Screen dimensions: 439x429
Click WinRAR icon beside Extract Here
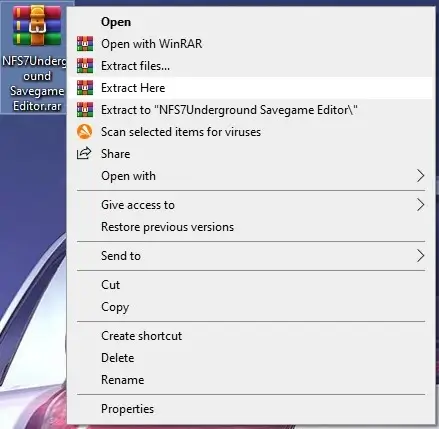(x=85, y=88)
